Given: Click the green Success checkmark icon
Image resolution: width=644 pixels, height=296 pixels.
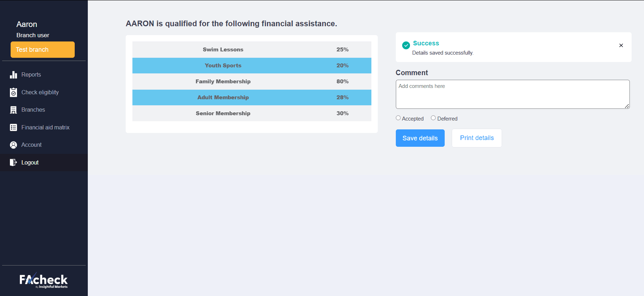Looking at the screenshot, I should (406, 45).
